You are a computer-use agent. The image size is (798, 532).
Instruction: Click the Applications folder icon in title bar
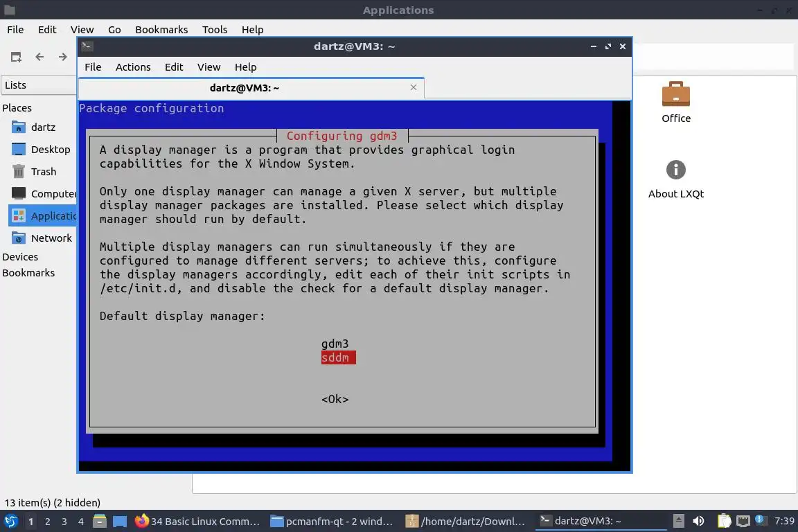pyautogui.click(x=10, y=10)
